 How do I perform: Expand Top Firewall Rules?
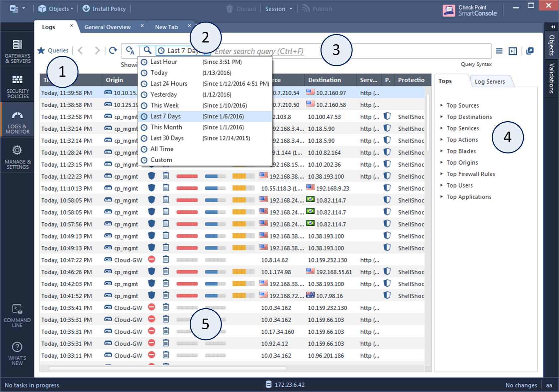[470, 174]
